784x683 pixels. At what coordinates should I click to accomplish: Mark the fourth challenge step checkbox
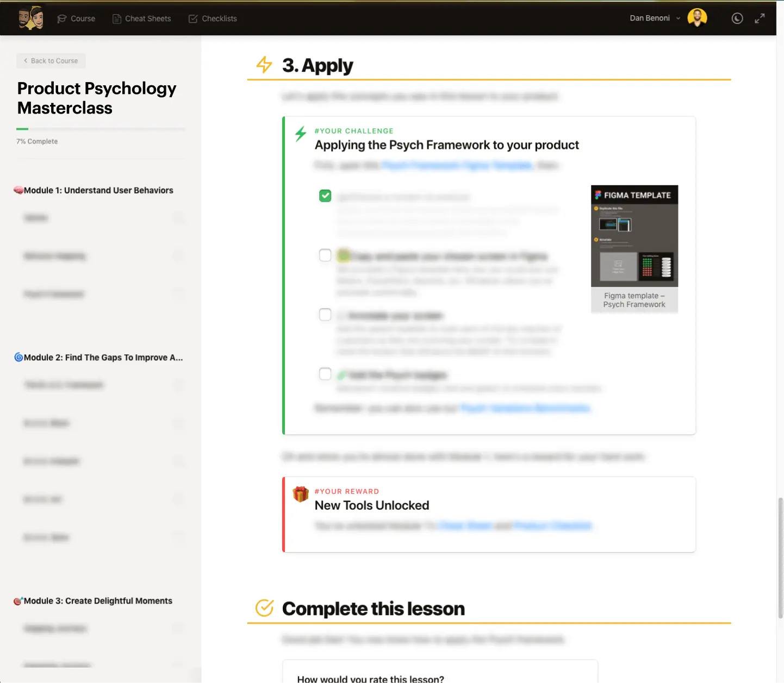click(x=325, y=374)
